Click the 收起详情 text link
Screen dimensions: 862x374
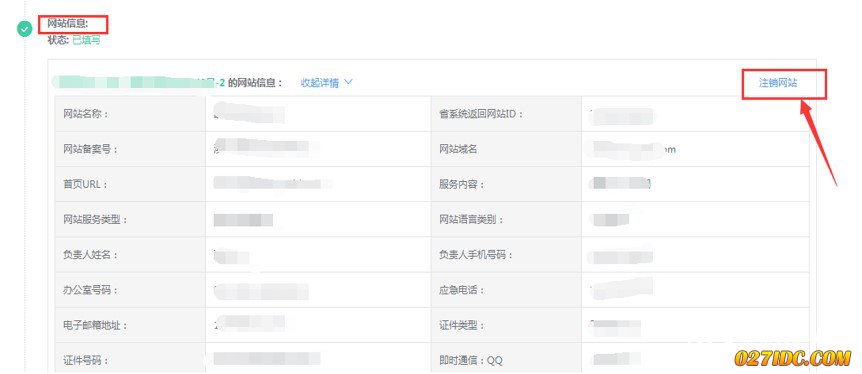pyautogui.click(x=319, y=83)
